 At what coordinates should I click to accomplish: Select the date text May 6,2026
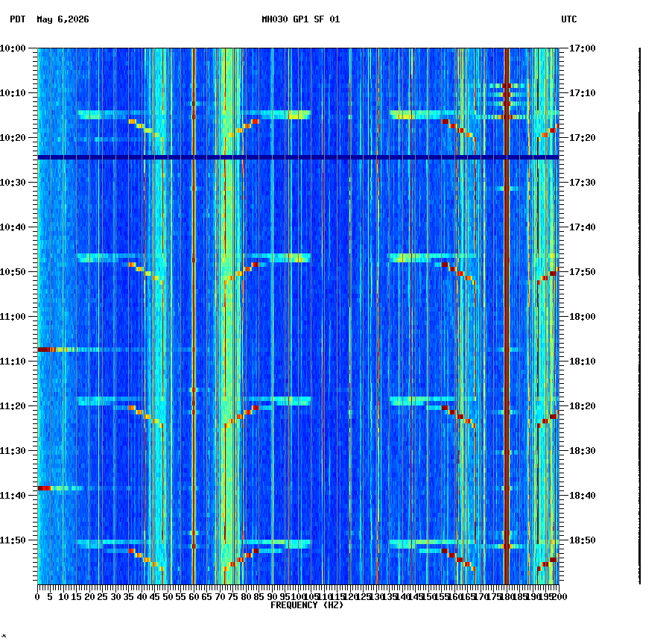(x=63, y=19)
